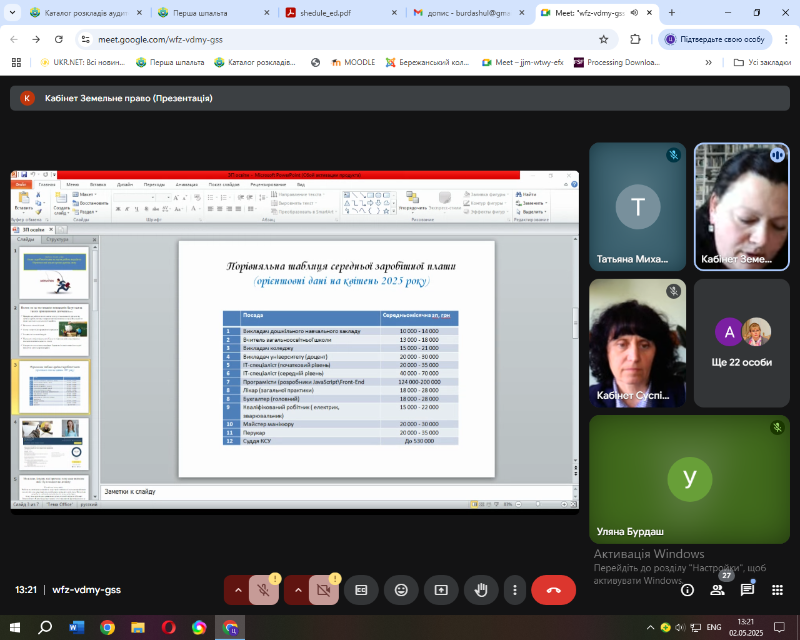The width and height of the screenshot is (800, 640).
Task: Click the Підтвердьте свою особу button
Action: pyautogui.click(x=715, y=39)
